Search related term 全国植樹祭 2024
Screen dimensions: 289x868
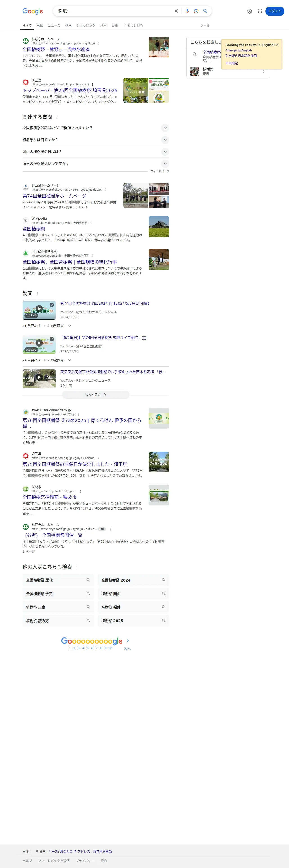[133, 580]
